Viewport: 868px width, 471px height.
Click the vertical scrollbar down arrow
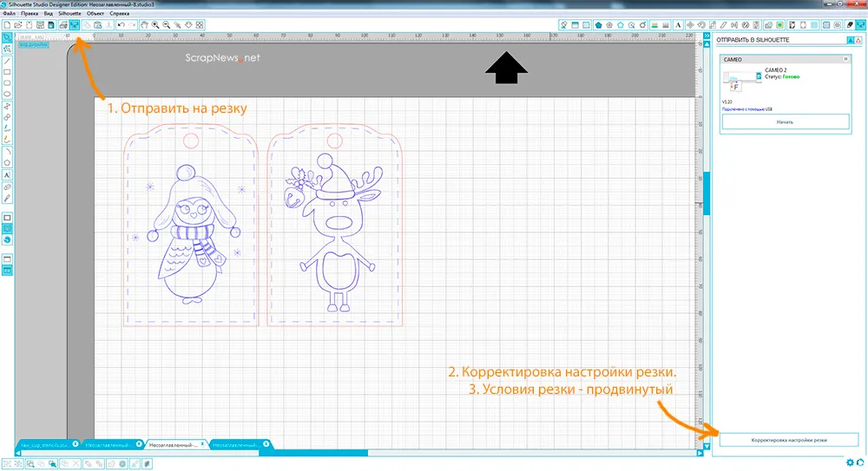[x=707, y=446]
